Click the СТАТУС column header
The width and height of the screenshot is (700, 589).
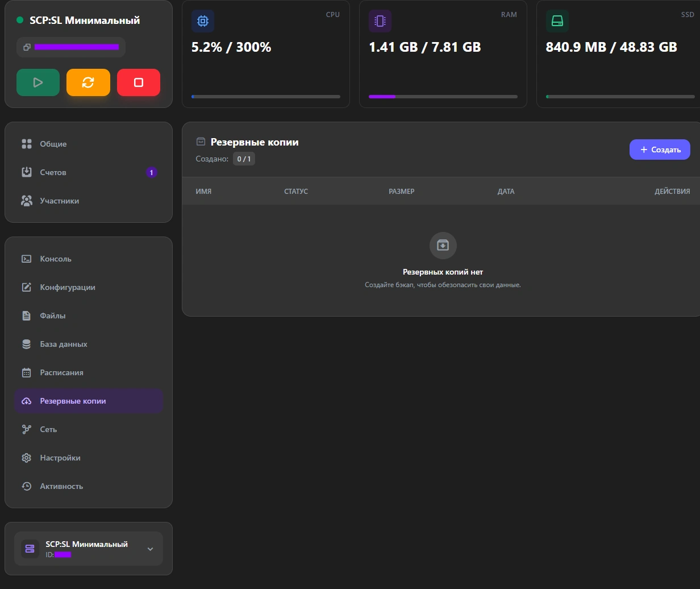pyautogui.click(x=296, y=192)
